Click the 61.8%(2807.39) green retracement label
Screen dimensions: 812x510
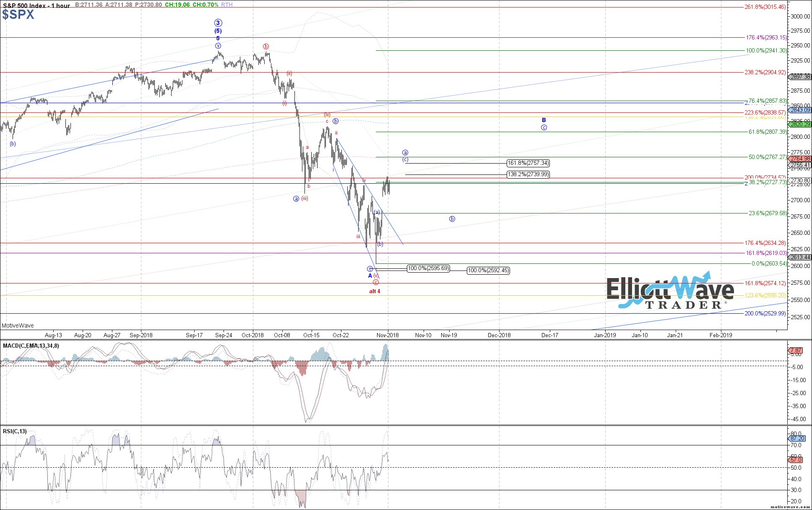pyautogui.click(x=768, y=132)
